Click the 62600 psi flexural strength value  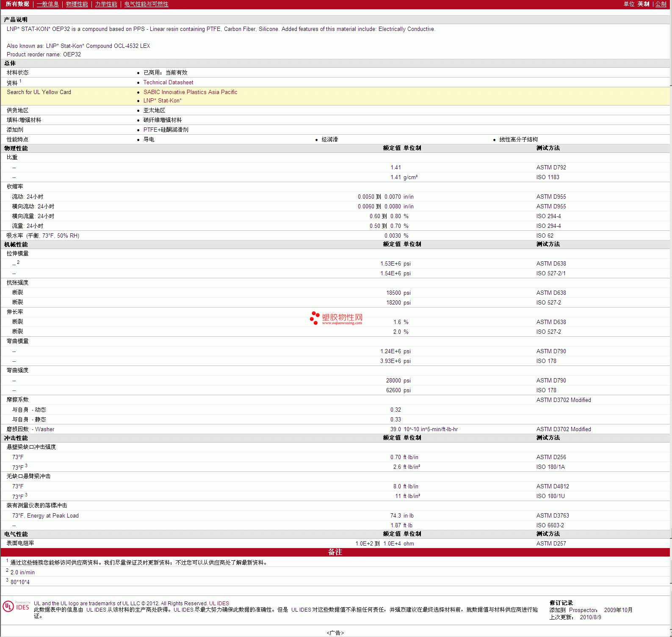click(x=398, y=391)
